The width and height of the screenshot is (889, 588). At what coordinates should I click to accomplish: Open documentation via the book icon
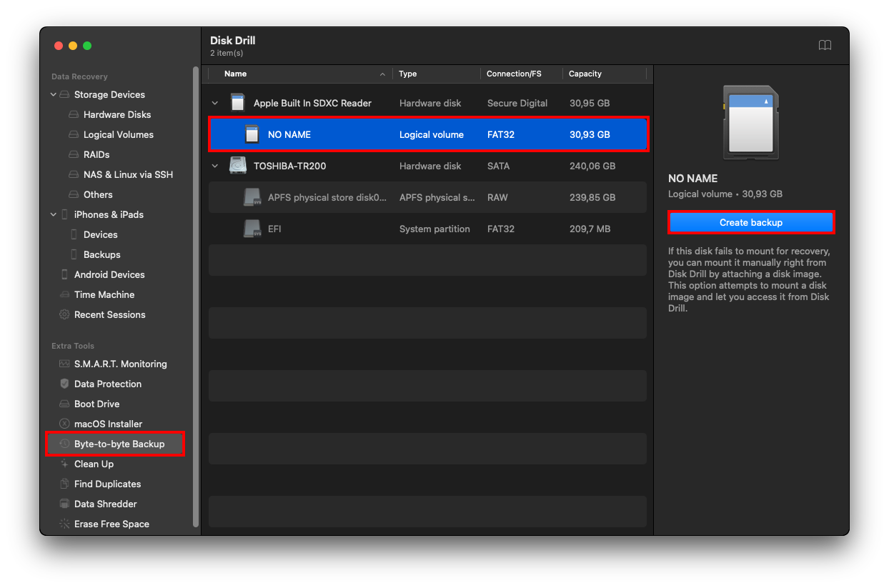(x=825, y=45)
